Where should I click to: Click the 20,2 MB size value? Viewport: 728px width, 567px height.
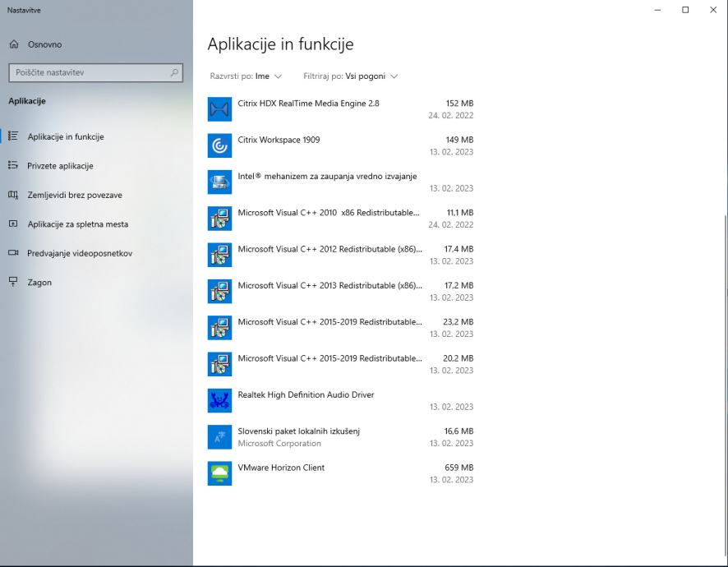458,358
